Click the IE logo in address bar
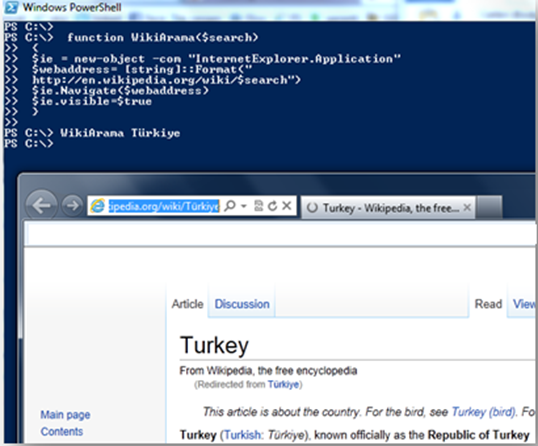This screenshot has height=446, width=538. click(97, 206)
